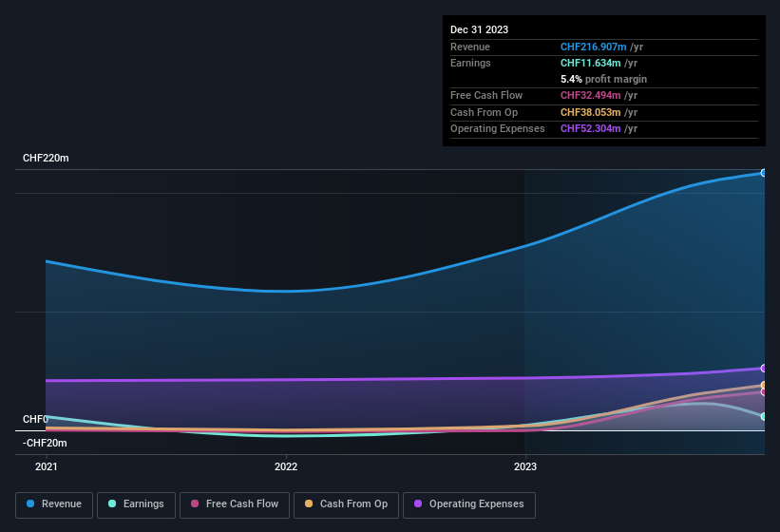The width and height of the screenshot is (780, 532).
Task: Click the Revenue endpoint marker on the chart
Action: click(x=763, y=173)
